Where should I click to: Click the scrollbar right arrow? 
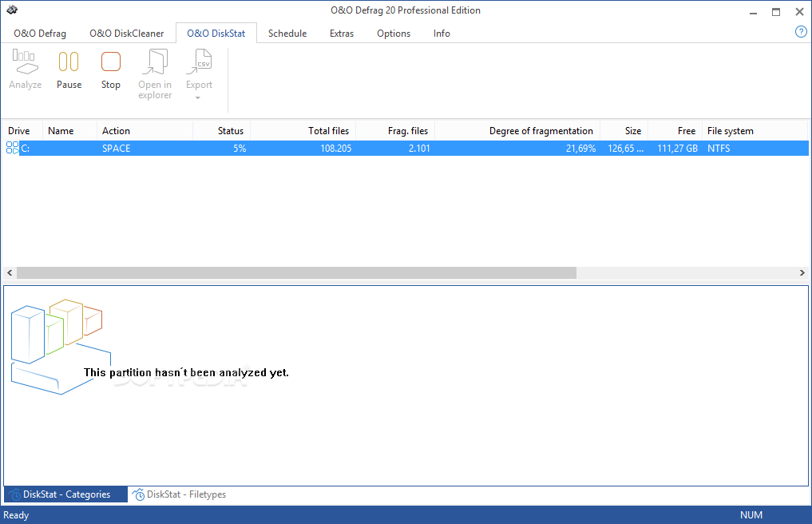[x=802, y=272]
